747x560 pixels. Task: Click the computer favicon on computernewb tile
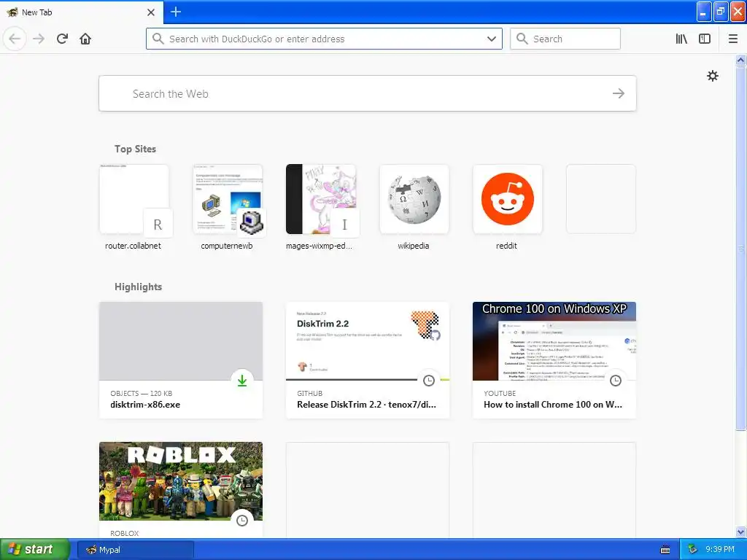251,223
